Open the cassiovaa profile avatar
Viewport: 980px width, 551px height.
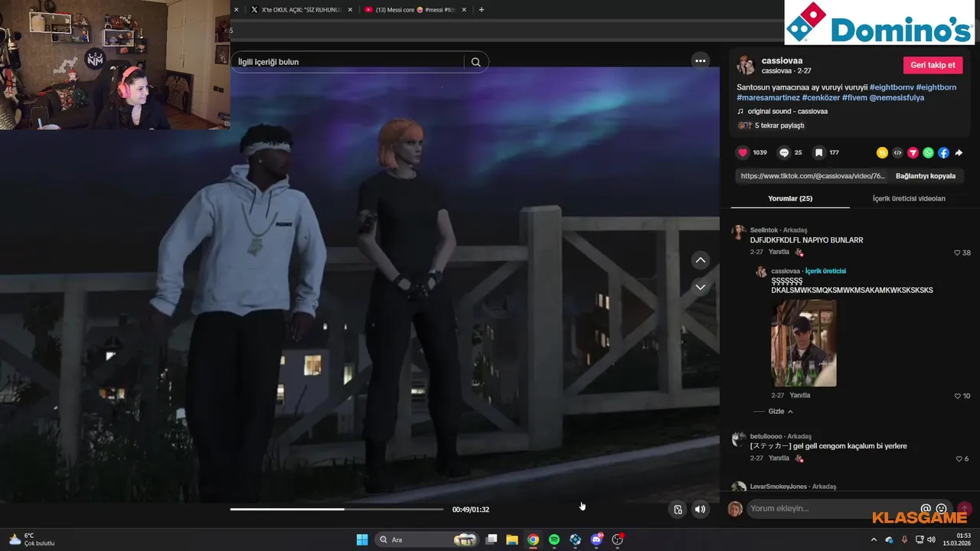pos(746,65)
